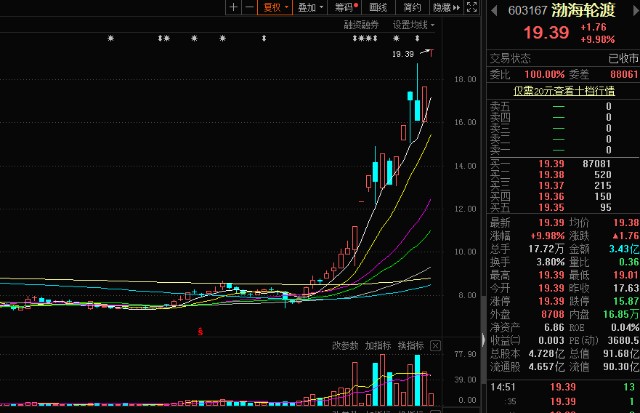Screen dimensions: 640x413
Task: Toggle the 隐藏 hide option in toolbar
Action: [x=443, y=7]
